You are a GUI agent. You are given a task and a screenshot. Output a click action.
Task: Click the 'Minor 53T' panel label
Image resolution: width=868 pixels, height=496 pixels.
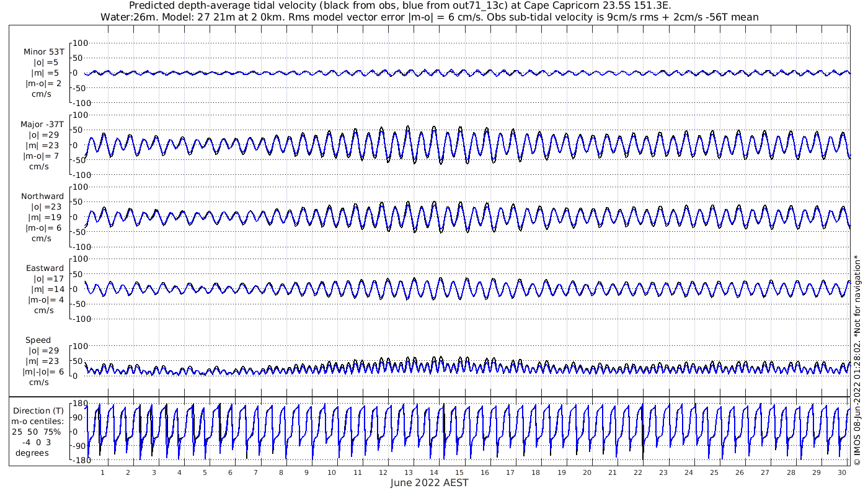coord(43,52)
